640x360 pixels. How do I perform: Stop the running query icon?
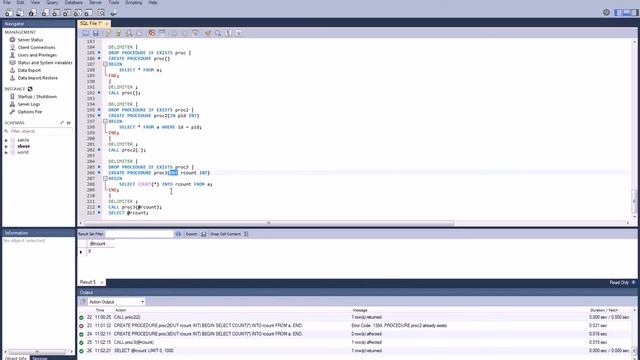click(139, 33)
